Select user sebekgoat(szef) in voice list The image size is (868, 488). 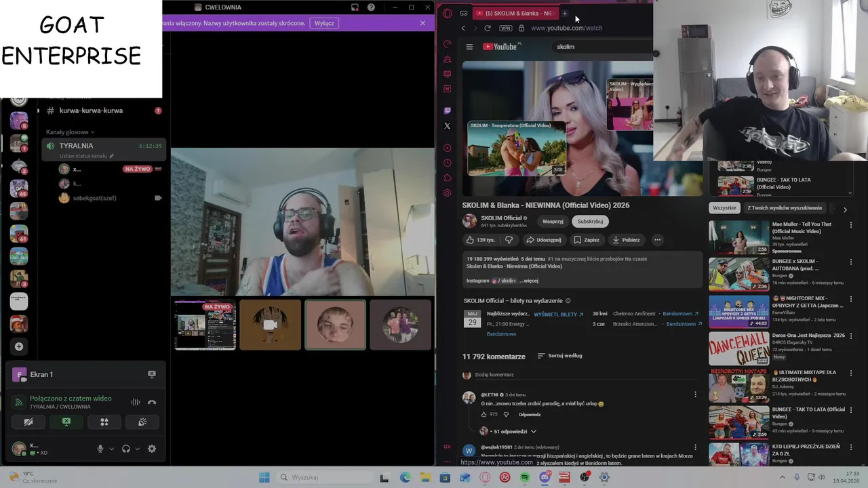click(94, 198)
